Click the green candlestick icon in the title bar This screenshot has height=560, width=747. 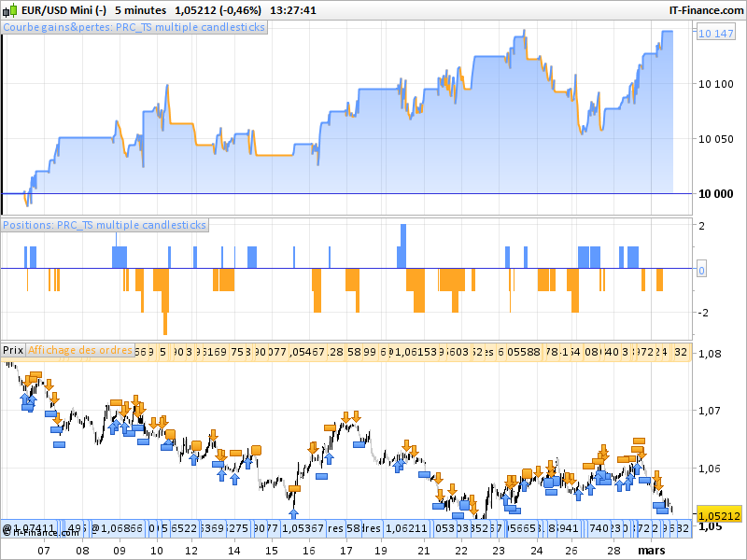click(x=9, y=10)
